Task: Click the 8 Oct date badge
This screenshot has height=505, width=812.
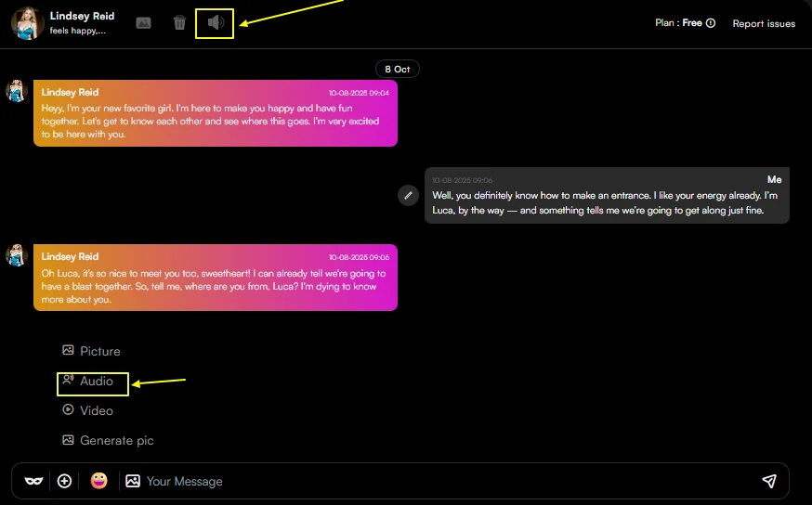Action: 398,70
